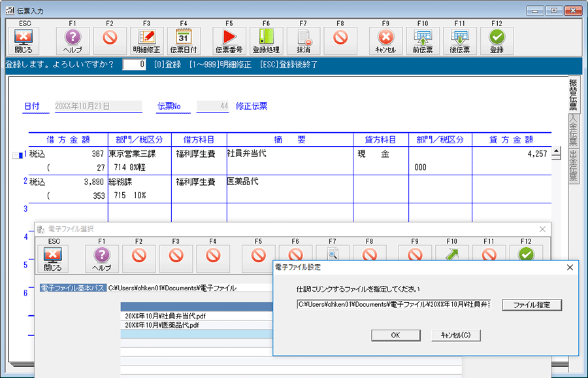Screen dimensions: 588x378
Task: Click the slip table scrollbar up arrow
Action: [557, 152]
